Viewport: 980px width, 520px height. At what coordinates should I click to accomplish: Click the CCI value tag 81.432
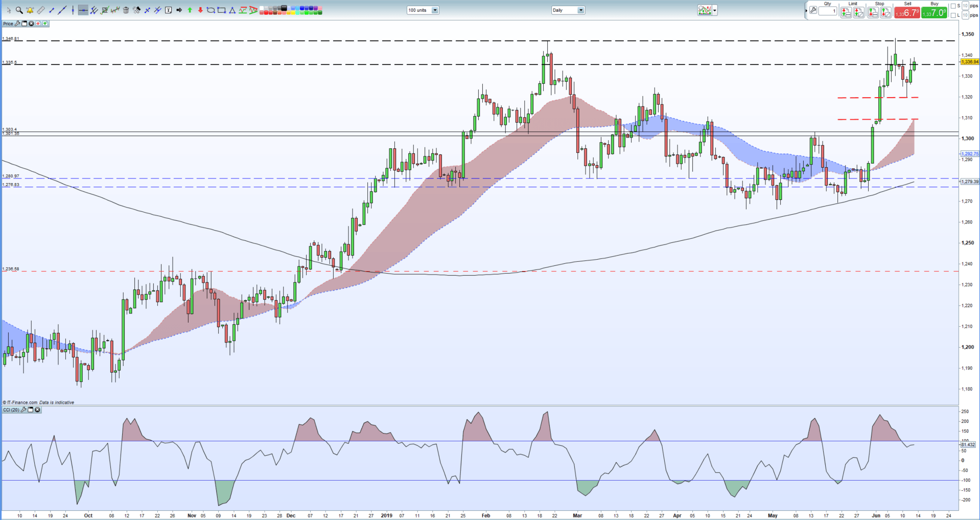[968, 445]
